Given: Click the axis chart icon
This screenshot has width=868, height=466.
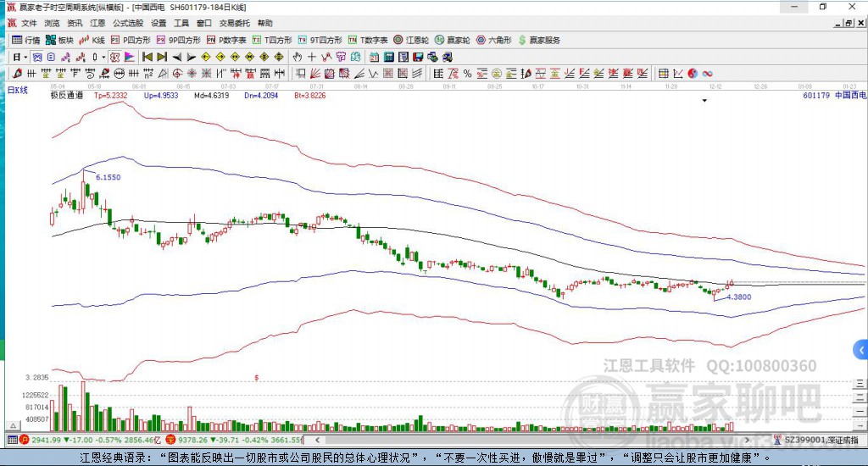Looking at the screenshot, I should (x=677, y=73).
